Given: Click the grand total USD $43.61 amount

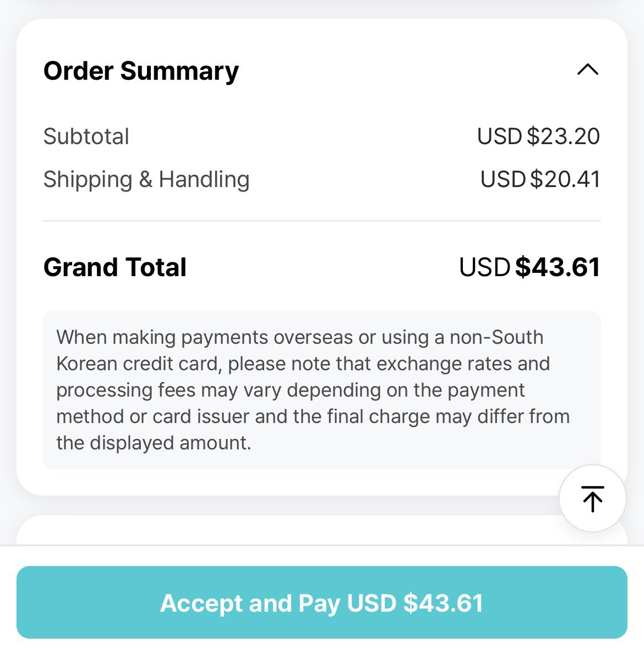Looking at the screenshot, I should coord(530,267).
